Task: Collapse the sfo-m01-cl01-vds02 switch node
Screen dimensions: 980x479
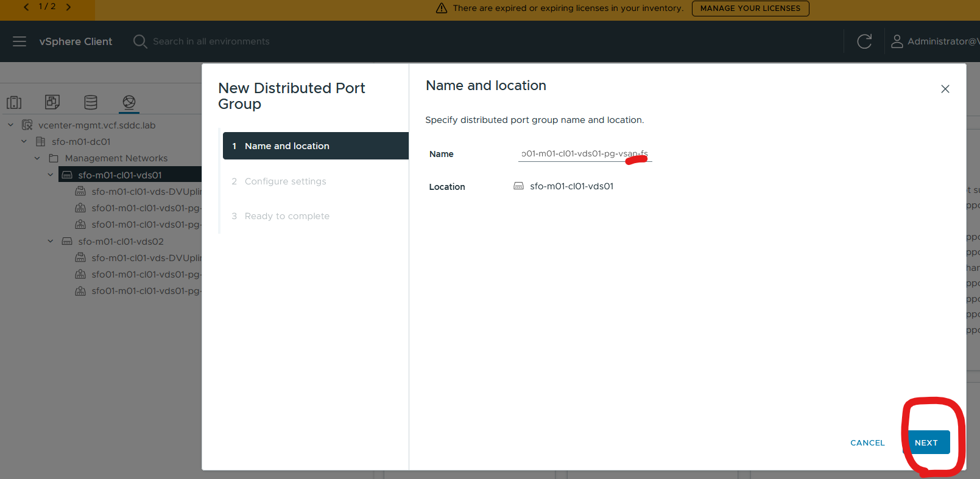Action: coord(51,241)
